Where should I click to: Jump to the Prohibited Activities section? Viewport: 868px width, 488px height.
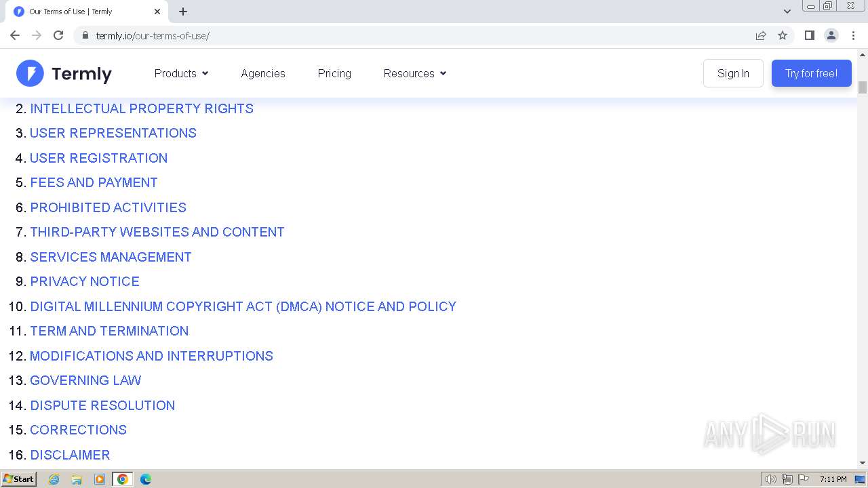[x=108, y=207]
